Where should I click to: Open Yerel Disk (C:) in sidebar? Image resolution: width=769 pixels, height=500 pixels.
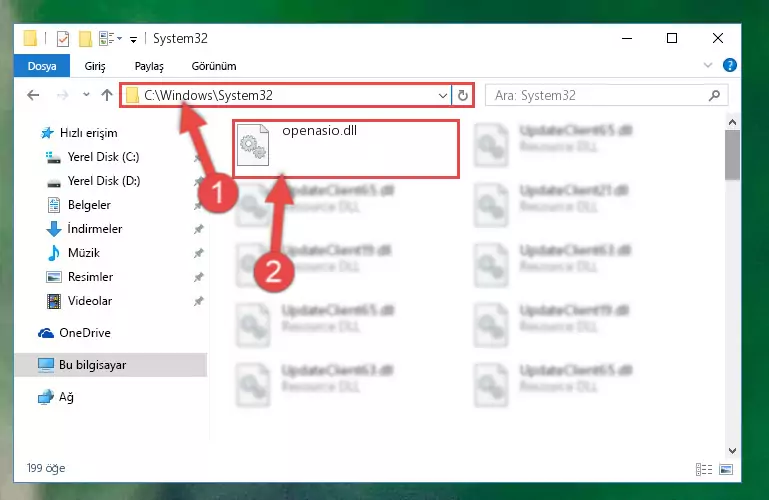[103, 157]
